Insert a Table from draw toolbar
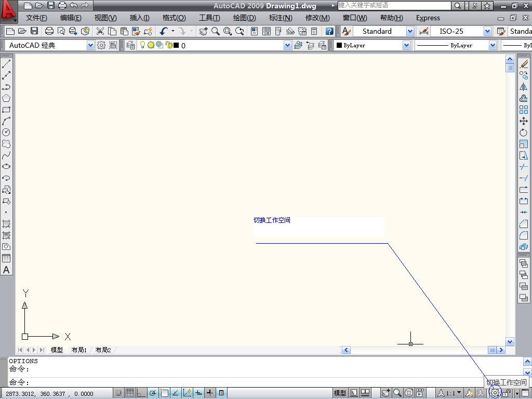The image size is (532, 399). [x=6, y=259]
